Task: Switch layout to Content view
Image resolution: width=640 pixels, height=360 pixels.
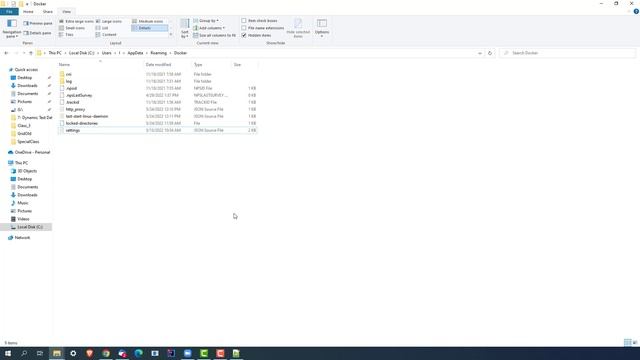Action: [x=106, y=35]
